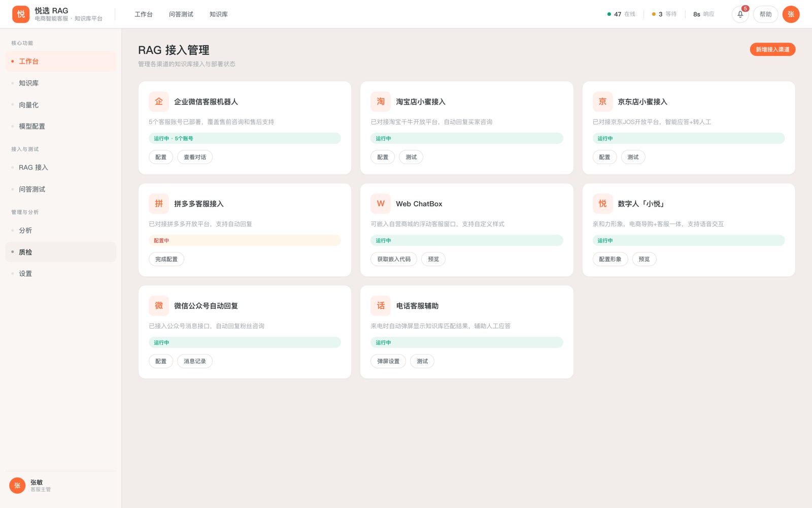Click the 张敏 name in the sidebar footer

click(37, 483)
